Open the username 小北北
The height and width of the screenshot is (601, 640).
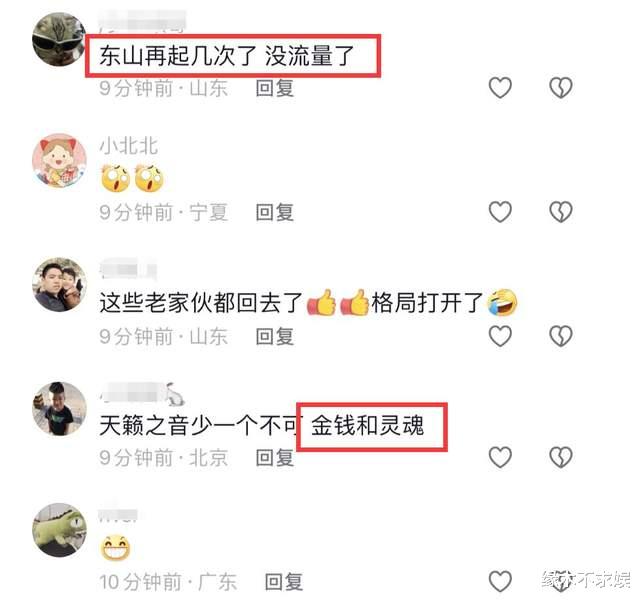point(129,146)
